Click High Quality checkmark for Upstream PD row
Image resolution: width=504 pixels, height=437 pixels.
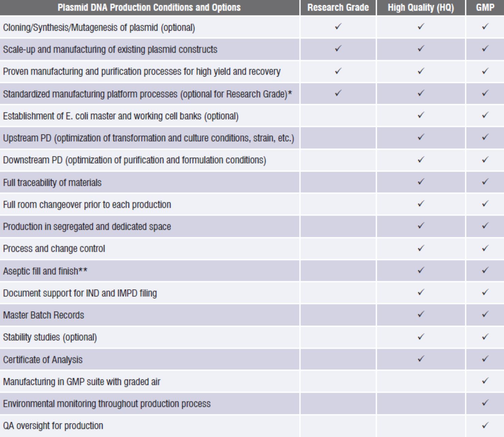421,137
